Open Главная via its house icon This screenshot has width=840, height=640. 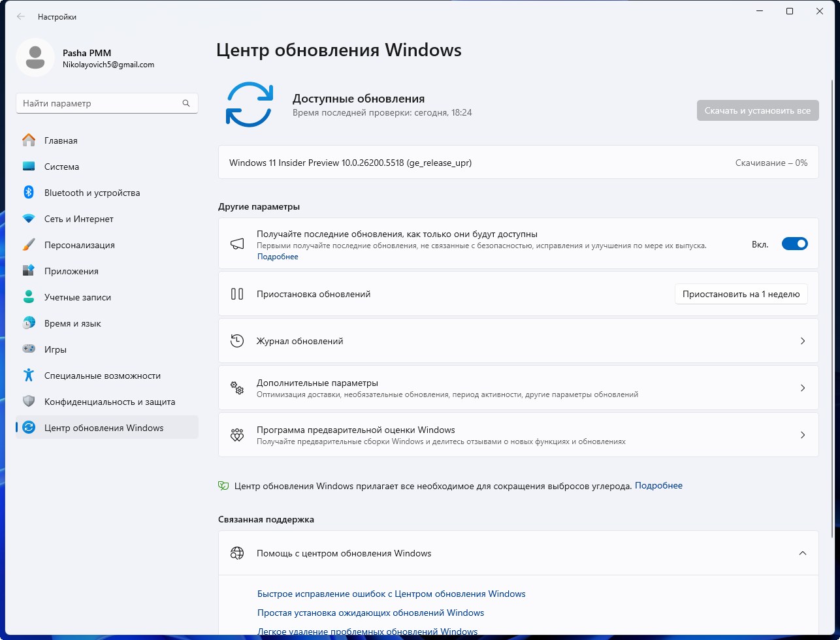29,140
